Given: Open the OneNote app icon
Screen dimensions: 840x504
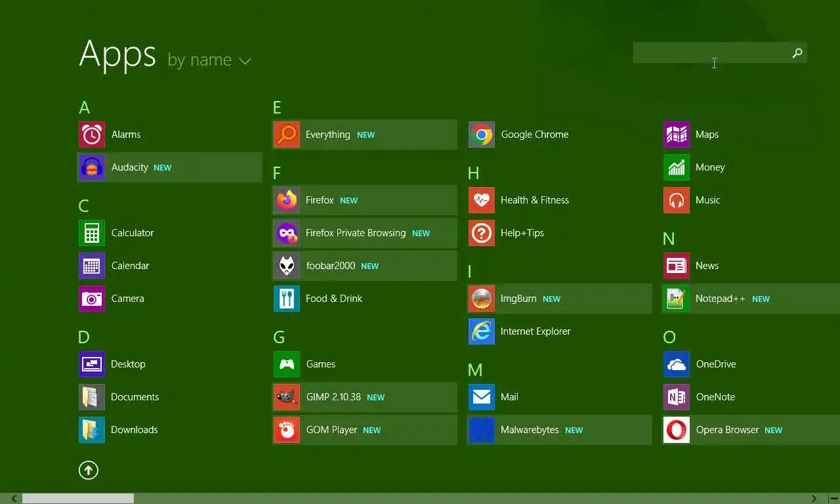Looking at the screenshot, I should [x=677, y=397].
